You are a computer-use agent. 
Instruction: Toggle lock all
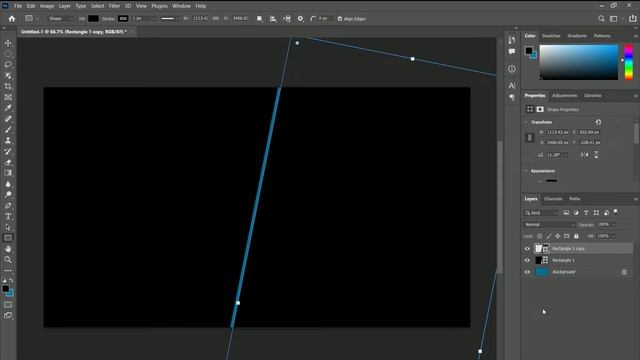(x=576, y=236)
